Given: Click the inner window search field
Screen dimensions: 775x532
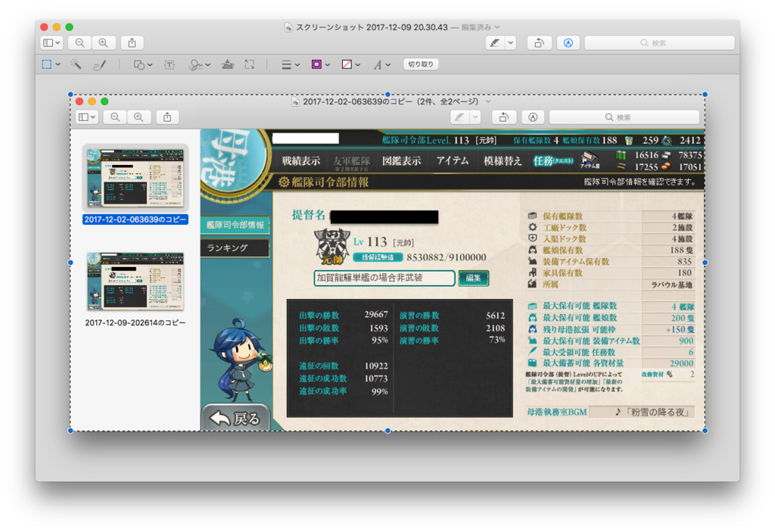Looking at the screenshot, I should click(624, 117).
